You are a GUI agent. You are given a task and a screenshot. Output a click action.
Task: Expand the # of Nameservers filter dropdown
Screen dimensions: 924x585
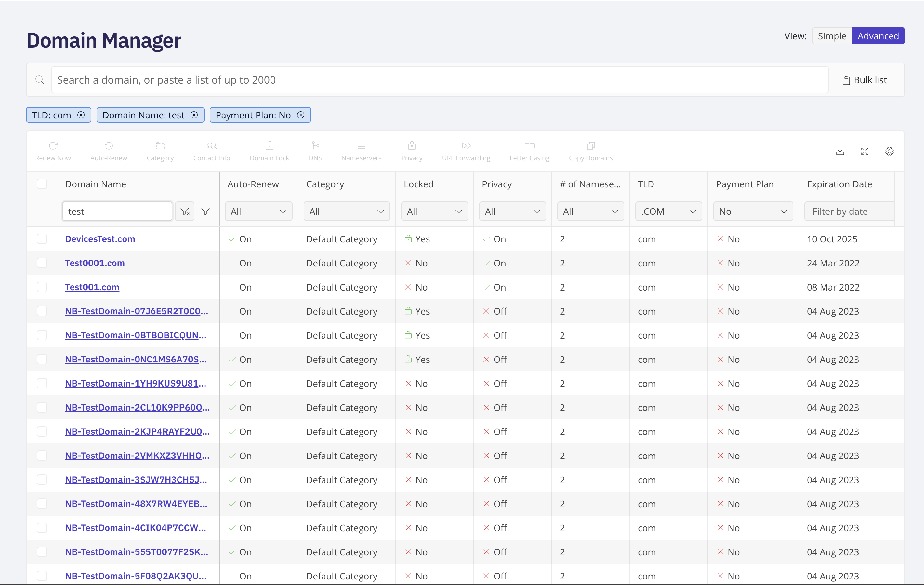590,211
